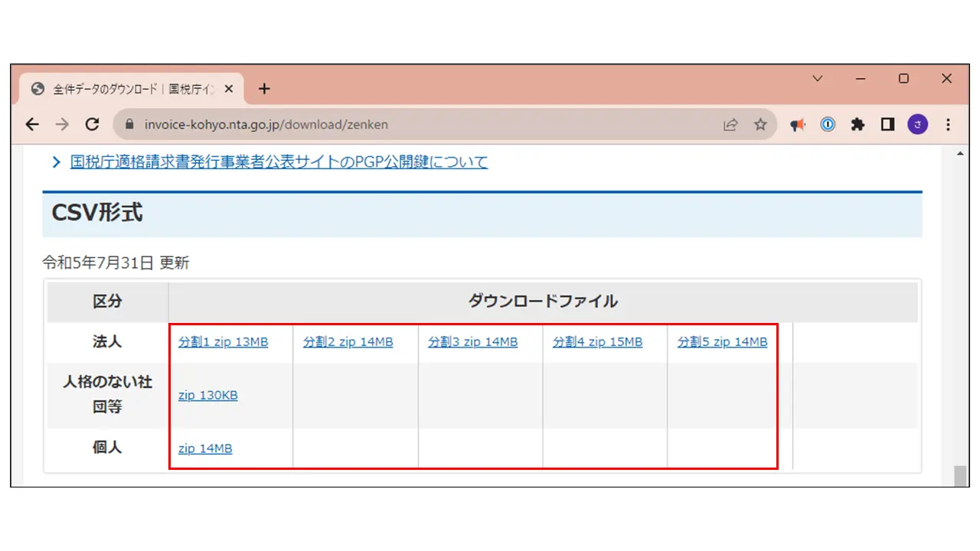Image resolution: width=980 pixels, height=551 pixels.
Task: Open the purple profile avatar
Action: point(917,124)
